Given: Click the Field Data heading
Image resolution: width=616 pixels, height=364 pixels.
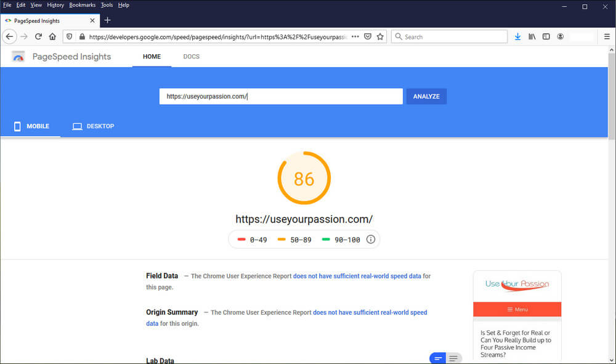Looking at the screenshot, I should coord(162,276).
